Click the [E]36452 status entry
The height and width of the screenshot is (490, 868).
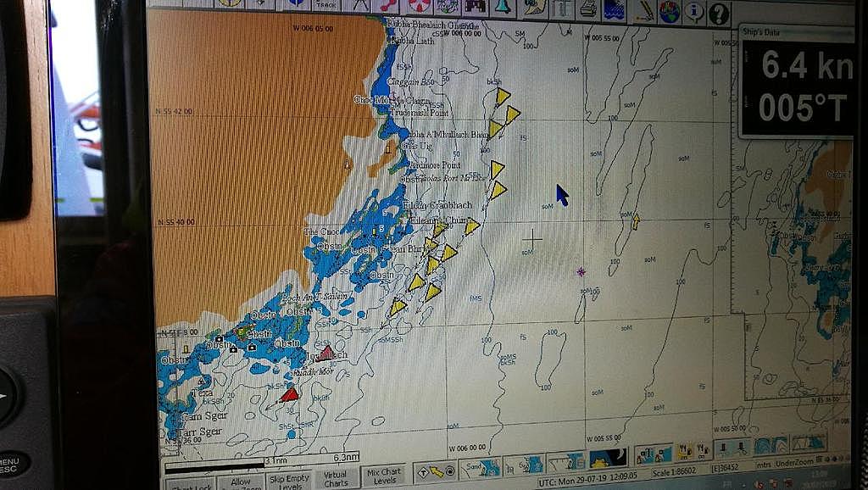(x=726, y=469)
